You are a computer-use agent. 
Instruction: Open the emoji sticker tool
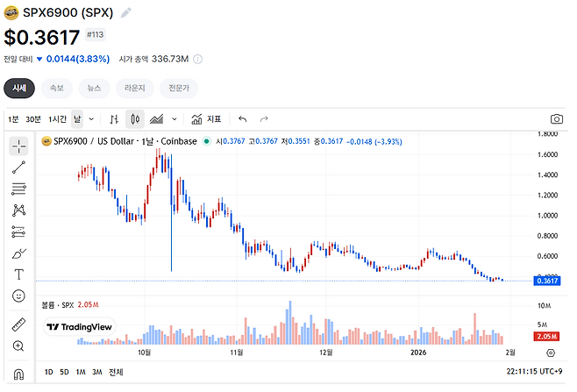18,296
